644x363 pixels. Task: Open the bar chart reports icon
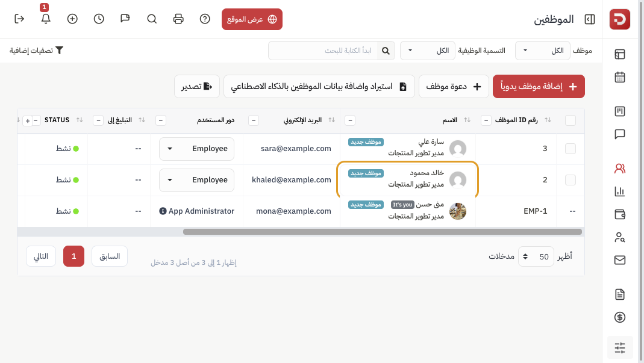point(620,191)
